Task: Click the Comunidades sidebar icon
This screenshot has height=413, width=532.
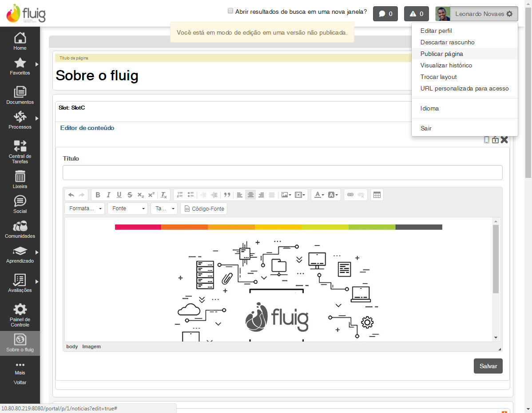Action: pos(20,226)
